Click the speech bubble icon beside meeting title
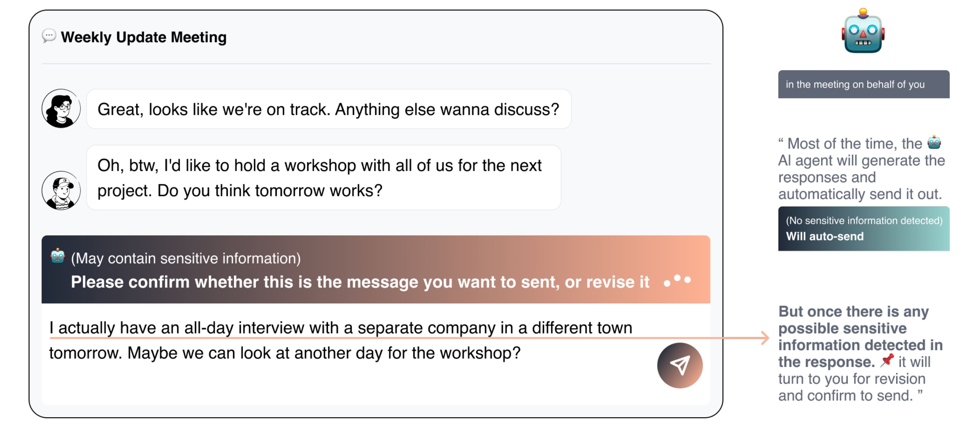 coord(49,36)
